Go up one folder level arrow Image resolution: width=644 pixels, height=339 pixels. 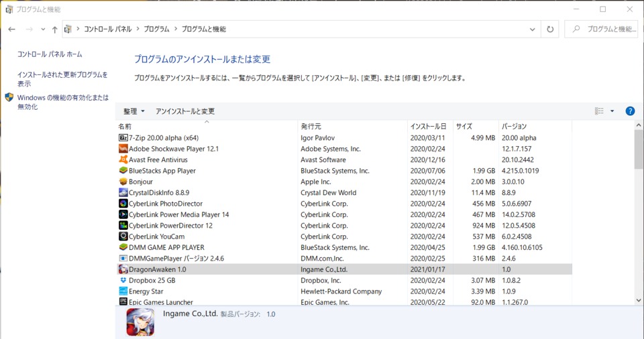(x=54, y=29)
